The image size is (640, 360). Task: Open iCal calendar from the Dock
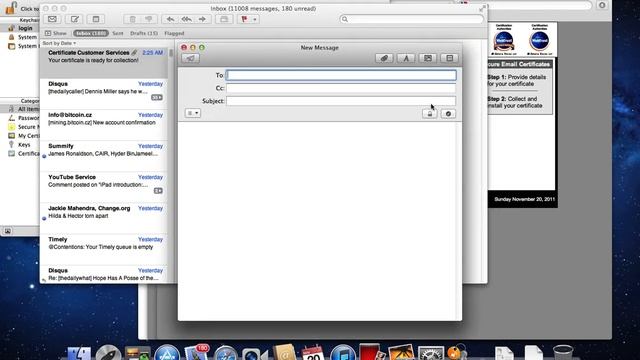(x=313, y=353)
